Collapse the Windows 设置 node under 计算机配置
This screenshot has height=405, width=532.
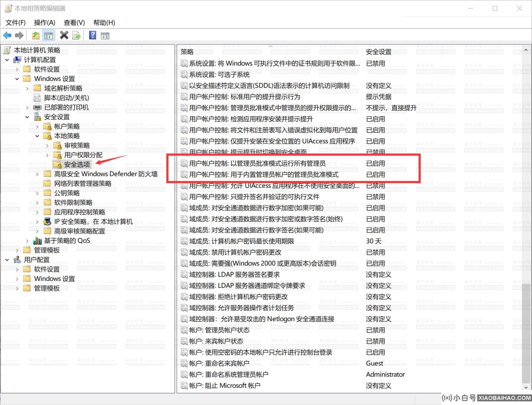pyautogui.click(x=17, y=79)
